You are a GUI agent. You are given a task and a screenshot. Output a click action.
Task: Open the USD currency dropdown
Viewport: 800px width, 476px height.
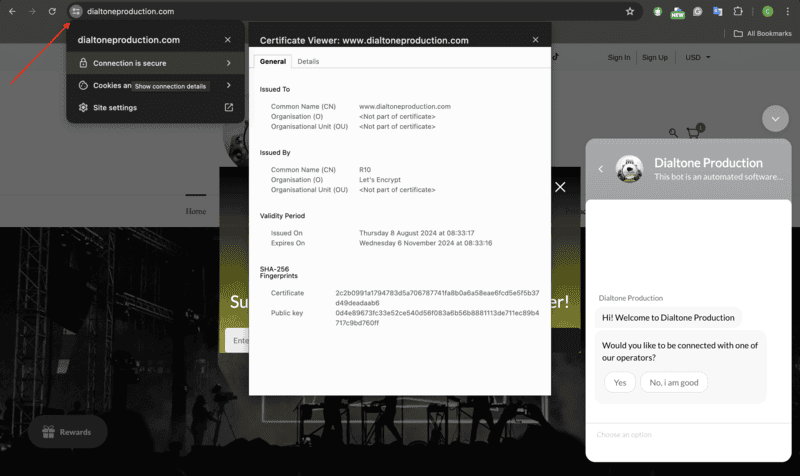(x=698, y=57)
